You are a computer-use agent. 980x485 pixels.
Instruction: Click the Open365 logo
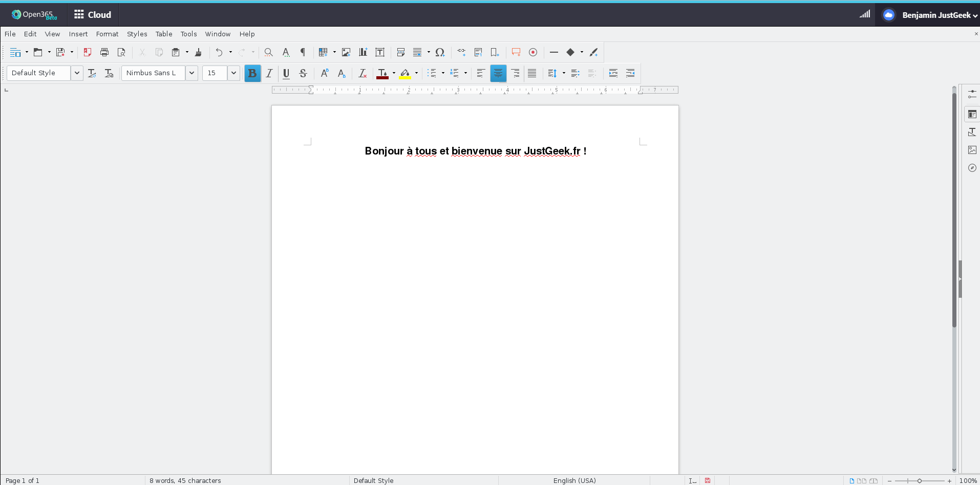pos(34,15)
